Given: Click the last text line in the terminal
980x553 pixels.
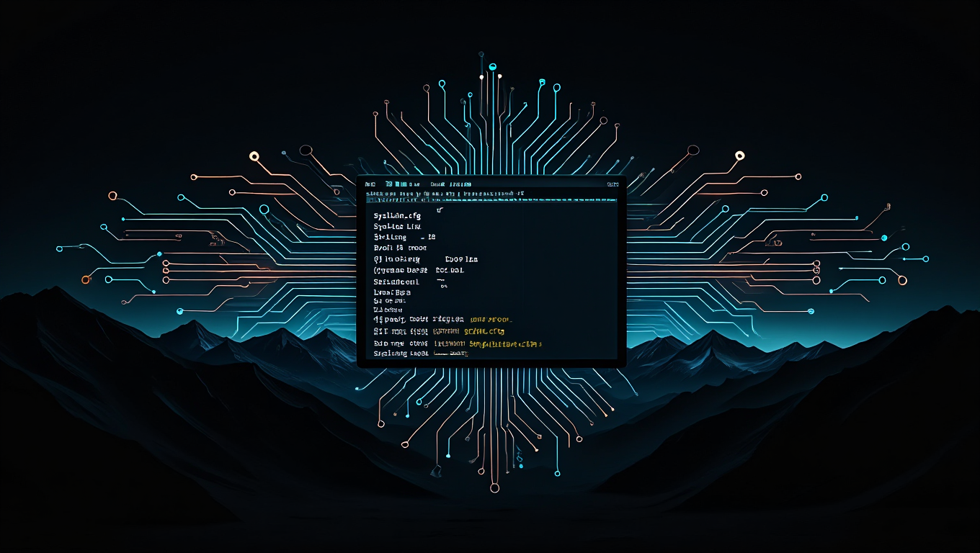Looking at the screenshot, I should 401,354.
